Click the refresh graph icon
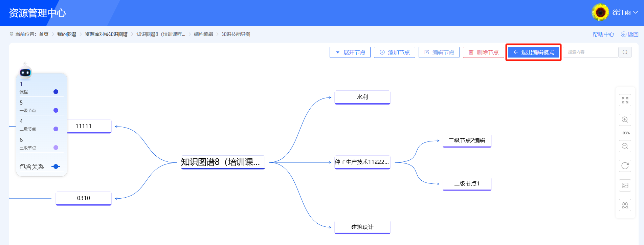 [625, 166]
